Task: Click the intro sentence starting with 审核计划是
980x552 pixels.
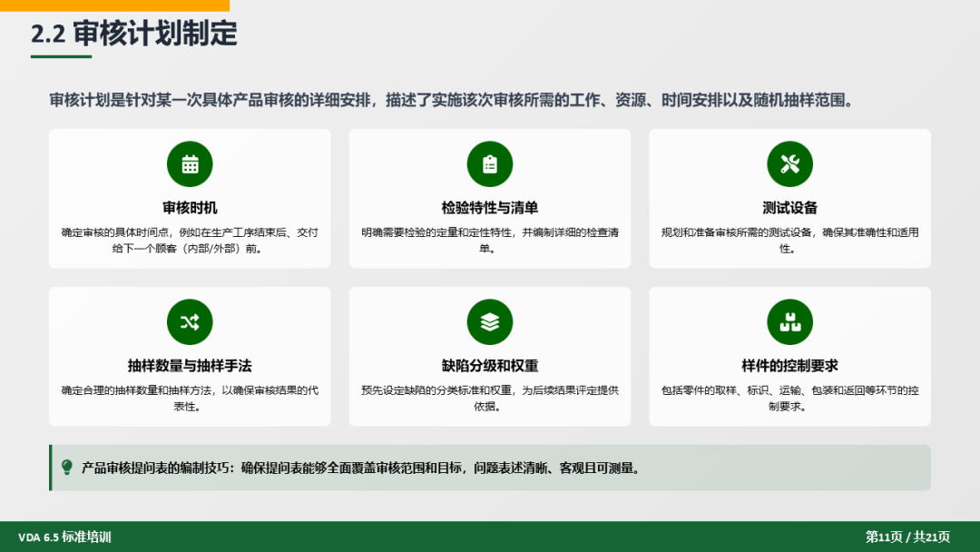Action: tap(452, 101)
